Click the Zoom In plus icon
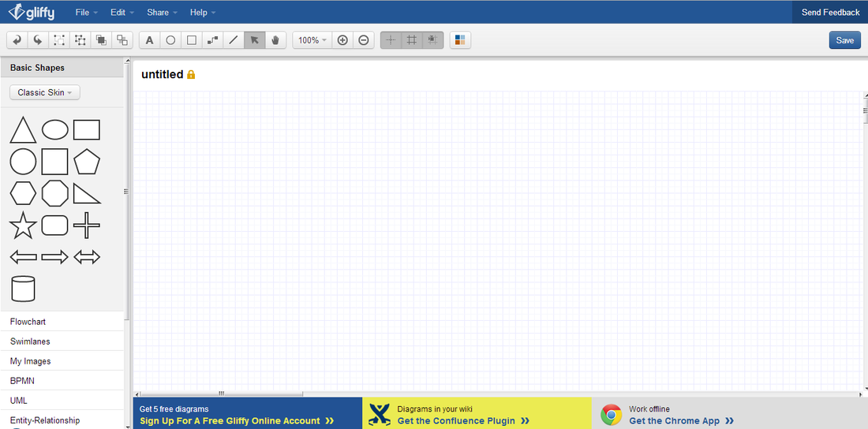 pyautogui.click(x=342, y=40)
